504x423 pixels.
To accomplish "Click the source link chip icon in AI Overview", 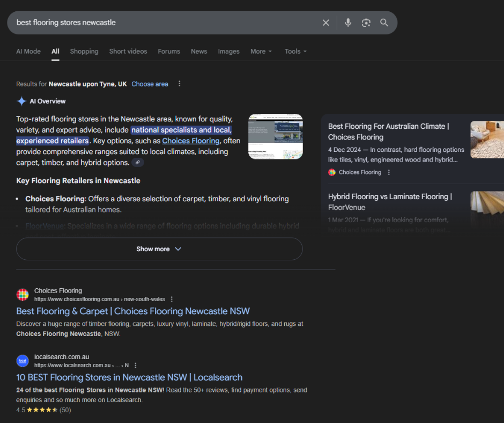I will (x=138, y=163).
